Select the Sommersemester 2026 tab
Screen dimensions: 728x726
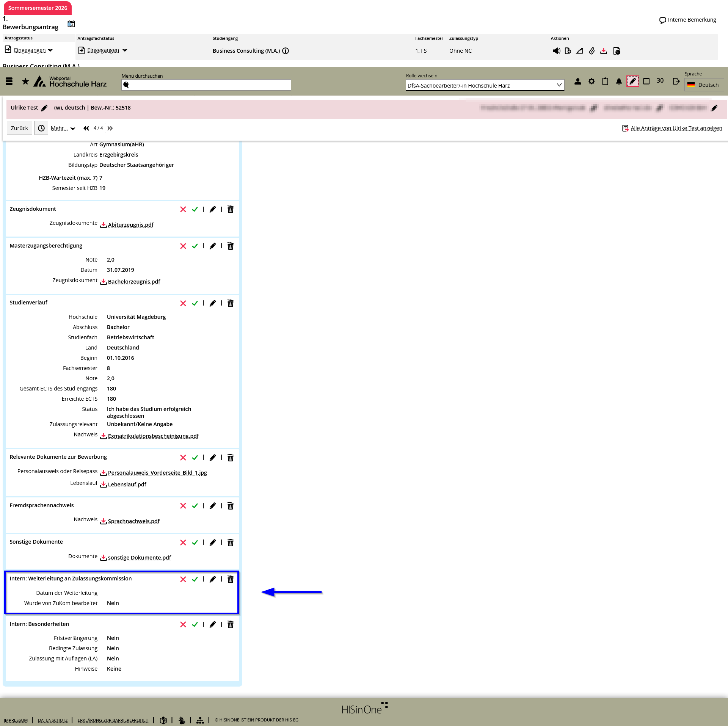(x=38, y=8)
